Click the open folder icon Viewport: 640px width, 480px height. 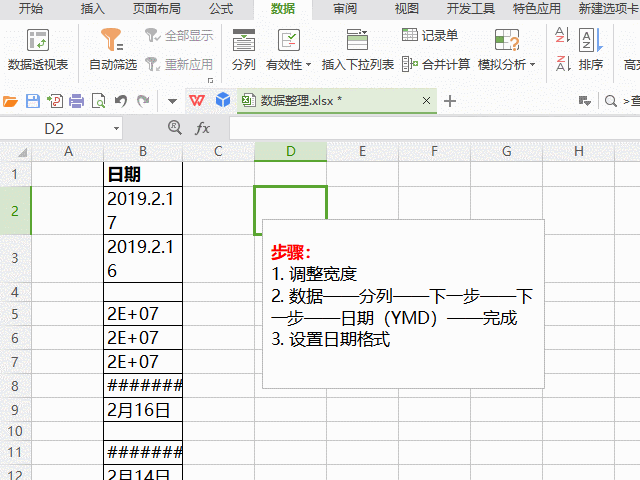(10, 101)
